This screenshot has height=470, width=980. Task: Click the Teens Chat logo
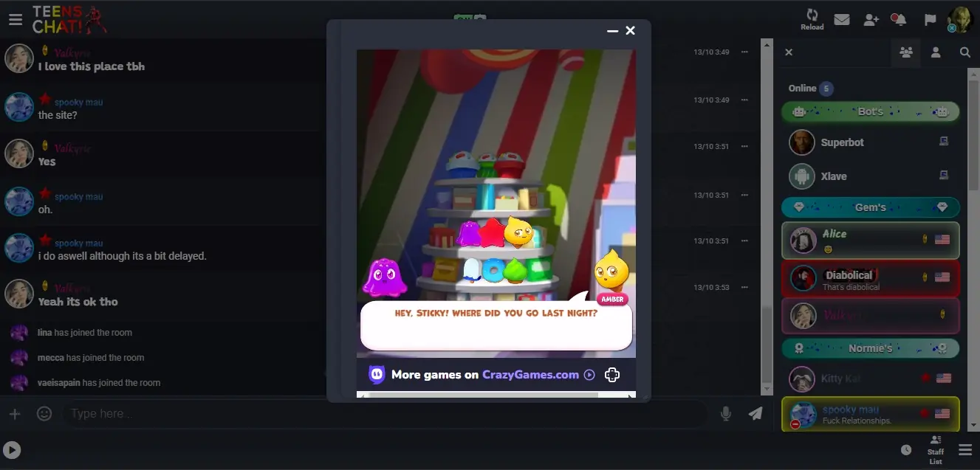69,19
